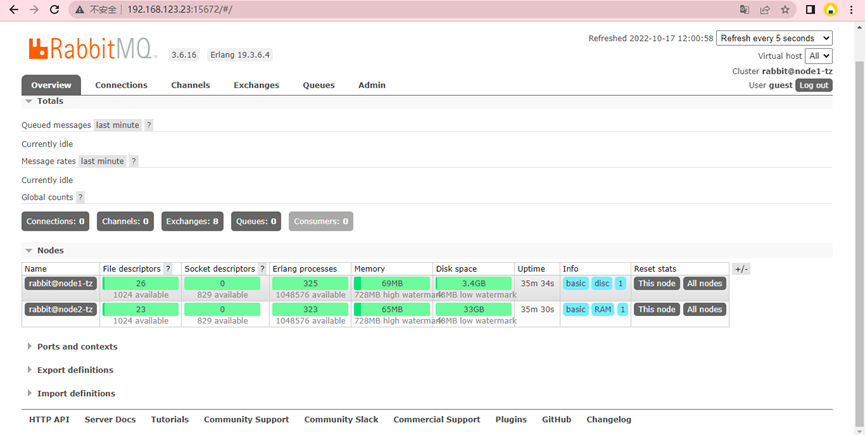Open the refresh interval dropdown
The width and height of the screenshot is (865, 435).
point(774,38)
